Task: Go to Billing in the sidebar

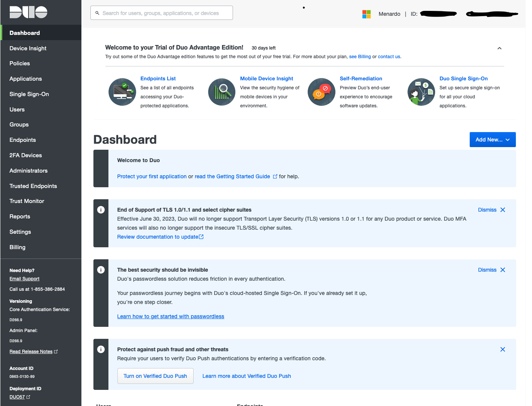Action: tap(41, 247)
